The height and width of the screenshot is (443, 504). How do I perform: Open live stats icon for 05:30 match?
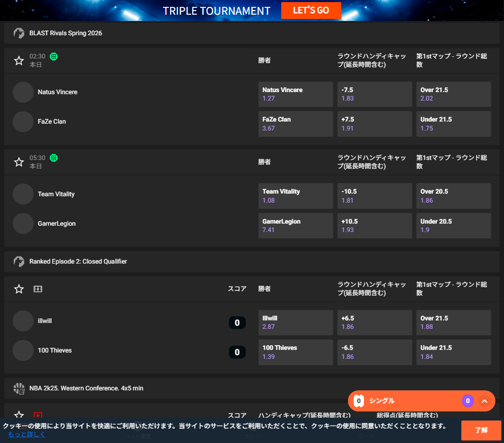point(54,158)
